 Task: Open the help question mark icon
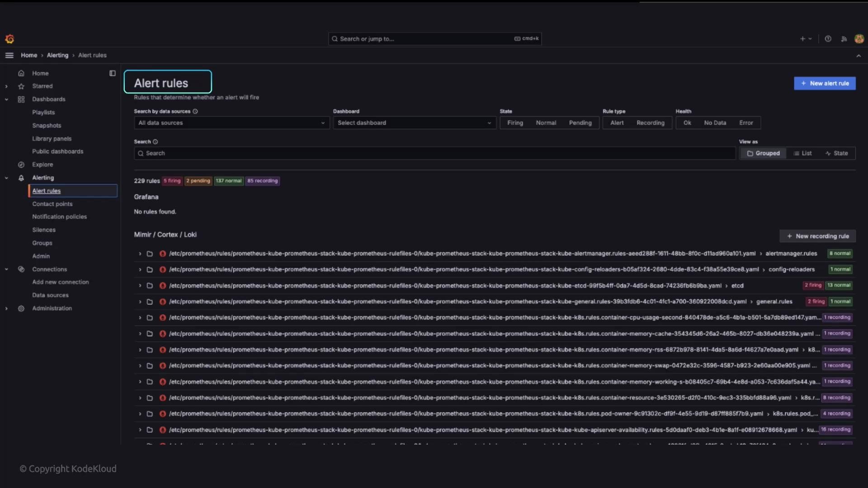tap(828, 39)
